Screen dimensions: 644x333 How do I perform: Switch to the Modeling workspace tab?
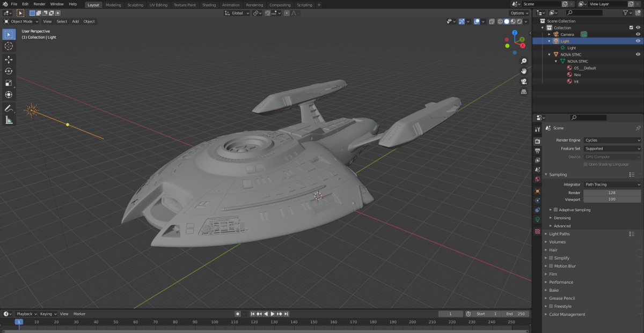click(113, 5)
